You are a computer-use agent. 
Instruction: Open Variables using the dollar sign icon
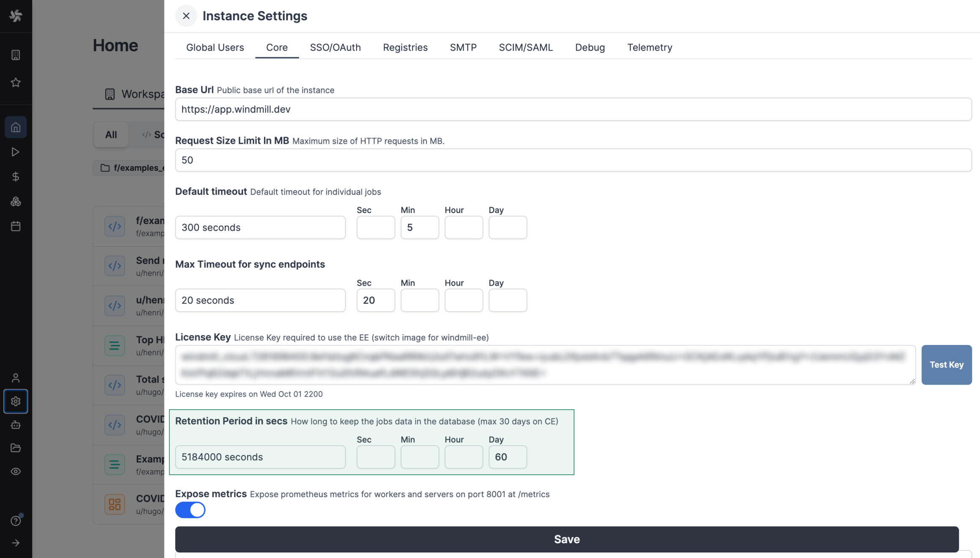pos(16,177)
